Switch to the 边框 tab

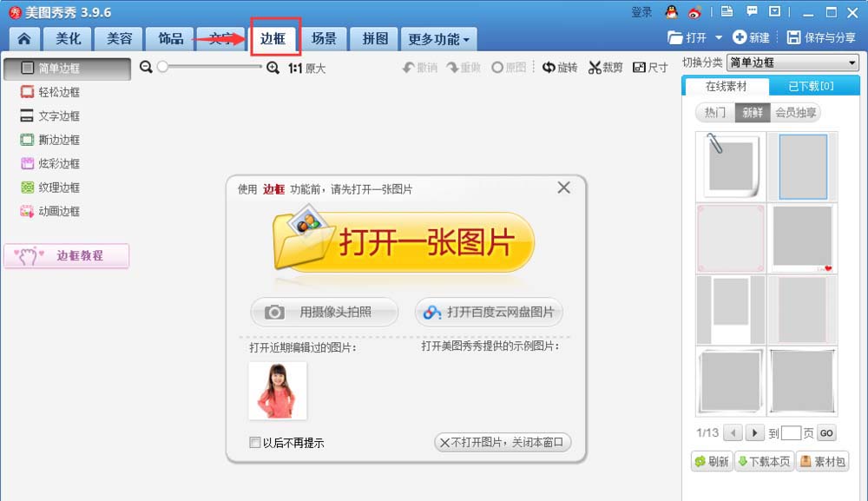point(273,39)
